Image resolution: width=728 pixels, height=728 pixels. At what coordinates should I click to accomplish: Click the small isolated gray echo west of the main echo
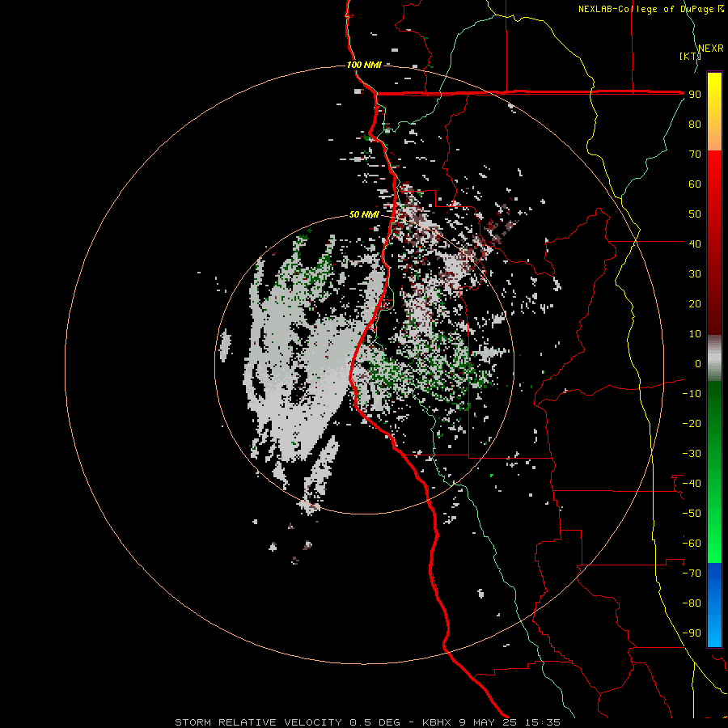pyautogui.click(x=225, y=345)
